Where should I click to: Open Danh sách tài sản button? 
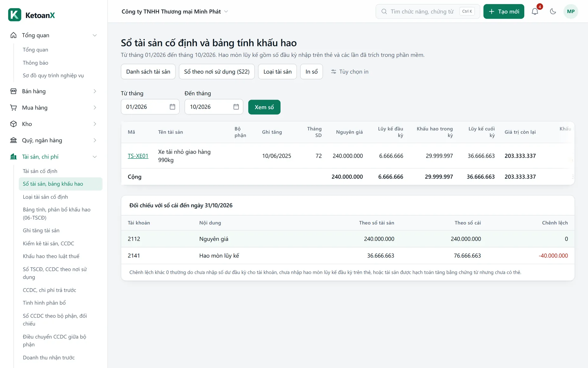148,71
